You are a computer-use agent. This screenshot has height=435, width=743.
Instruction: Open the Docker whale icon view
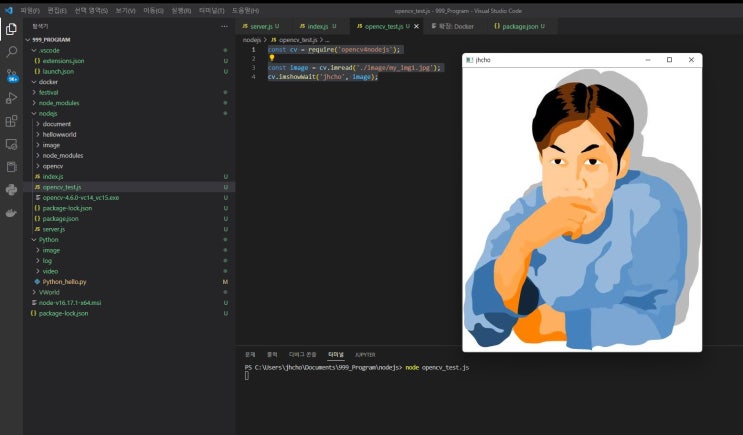pos(11,212)
